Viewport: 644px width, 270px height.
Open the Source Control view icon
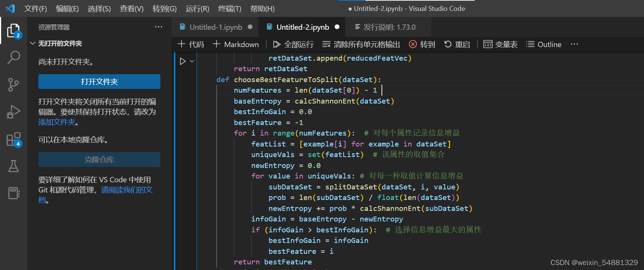point(14,85)
